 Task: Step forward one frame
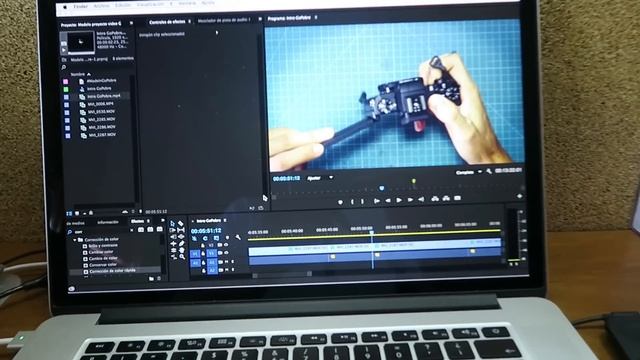coord(410,200)
